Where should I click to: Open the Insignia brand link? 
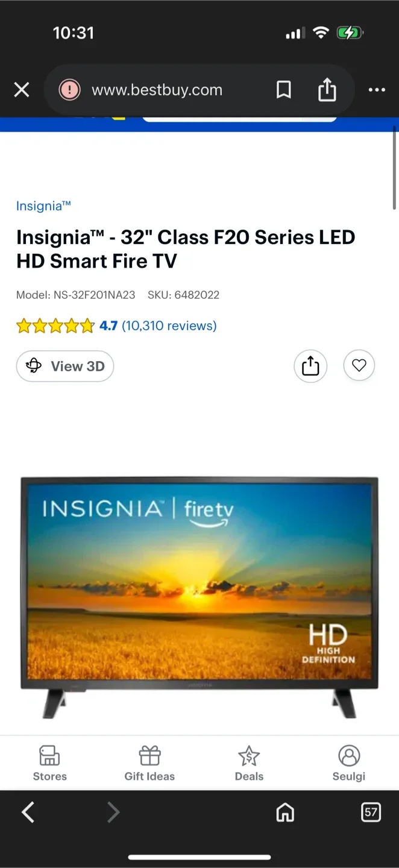[43, 206]
